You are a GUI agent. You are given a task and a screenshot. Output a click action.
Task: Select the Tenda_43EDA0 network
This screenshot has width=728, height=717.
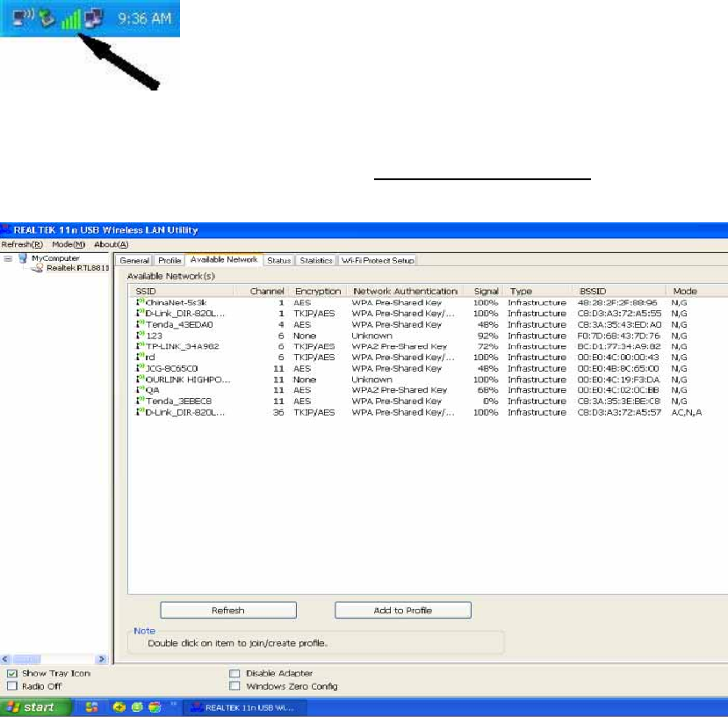pyautogui.click(x=418, y=324)
